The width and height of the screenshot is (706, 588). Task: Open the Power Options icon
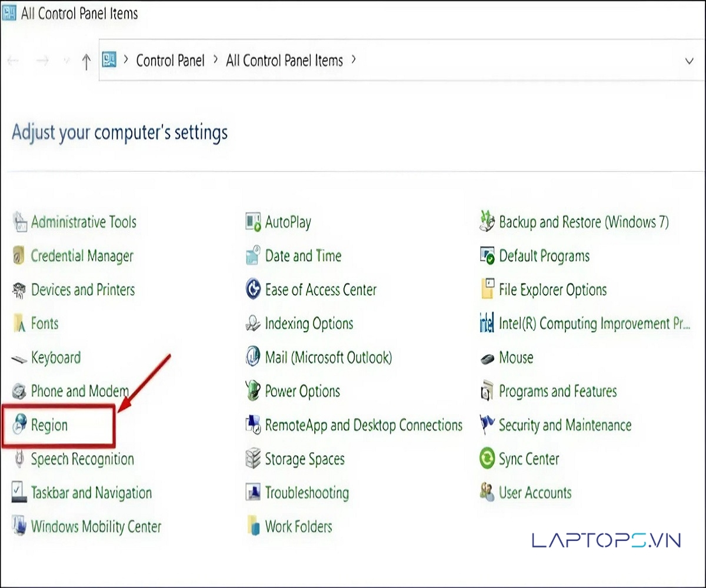point(253,392)
